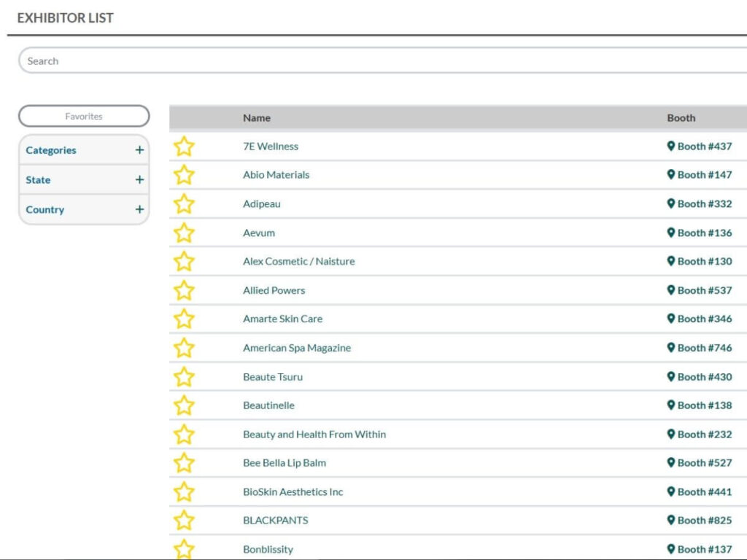
Task: Click the map pin icon for Booth #130
Action: (x=671, y=262)
